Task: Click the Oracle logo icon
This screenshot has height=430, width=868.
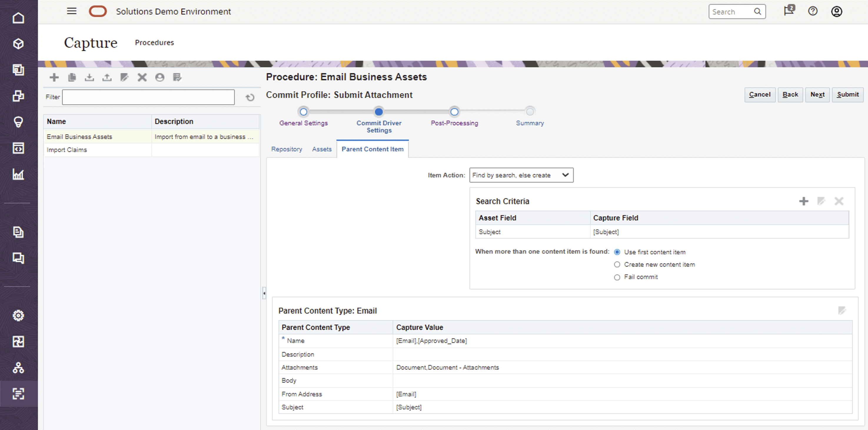Action: (98, 11)
